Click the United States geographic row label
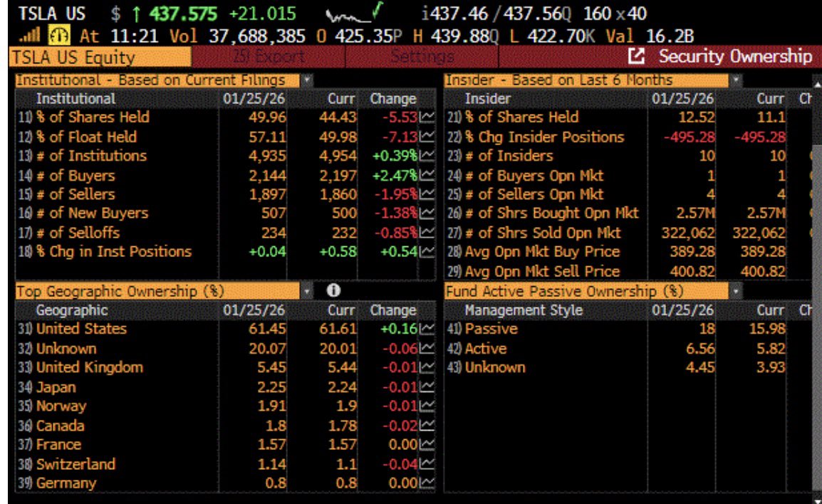The width and height of the screenshot is (822, 504). [x=81, y=329]
